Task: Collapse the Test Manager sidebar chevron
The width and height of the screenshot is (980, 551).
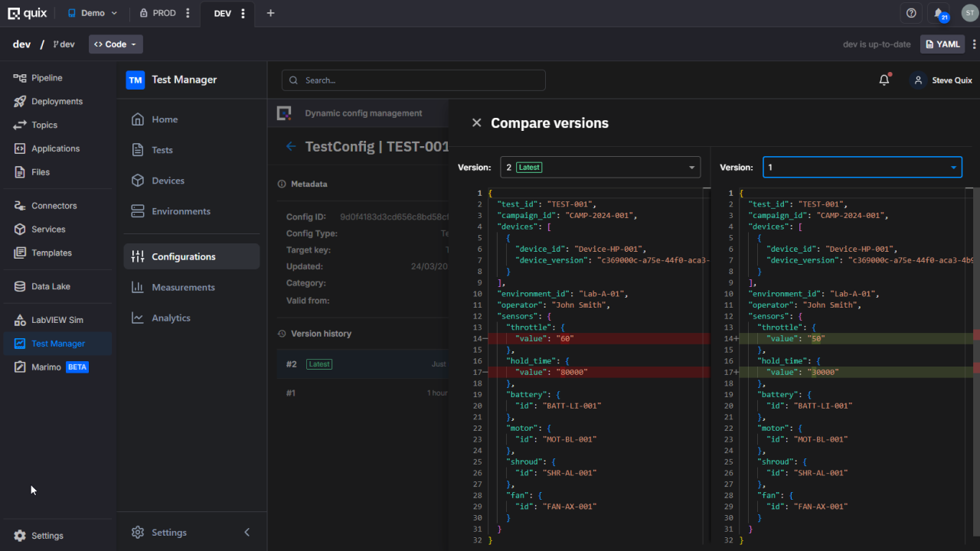Action: point(247,533)
